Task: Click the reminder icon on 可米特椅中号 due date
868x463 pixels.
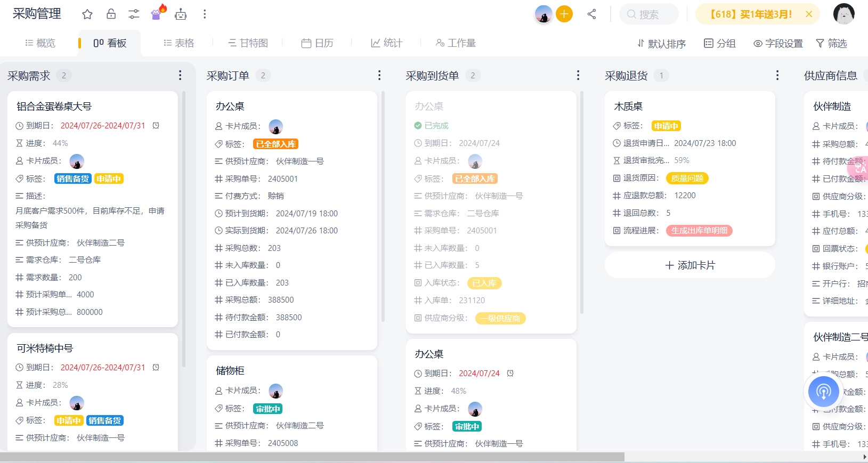Action: [x=156, y=368]
